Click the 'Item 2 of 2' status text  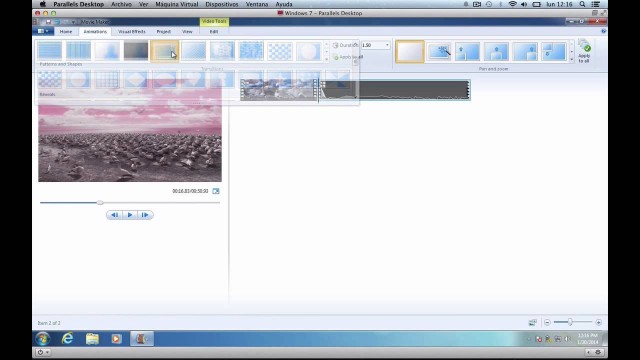pos(49,323)
